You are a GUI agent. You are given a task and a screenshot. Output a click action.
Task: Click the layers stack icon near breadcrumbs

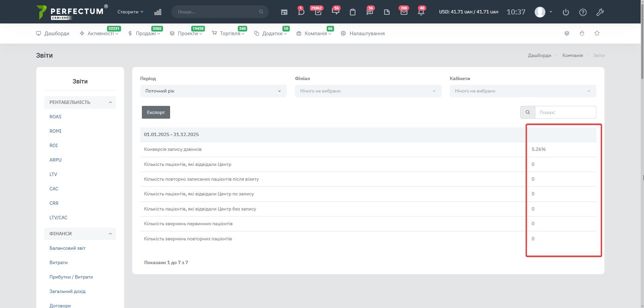567,33
